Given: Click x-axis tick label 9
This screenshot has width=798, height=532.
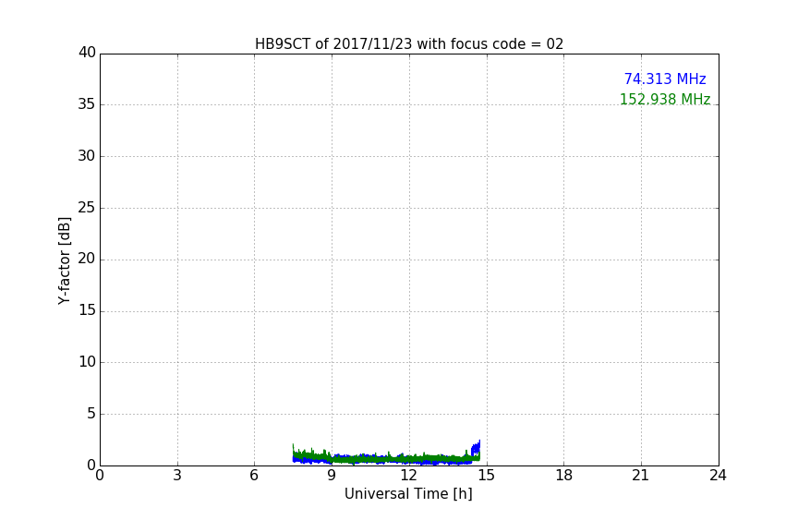Looking at the screenshot, I should 332,476.
